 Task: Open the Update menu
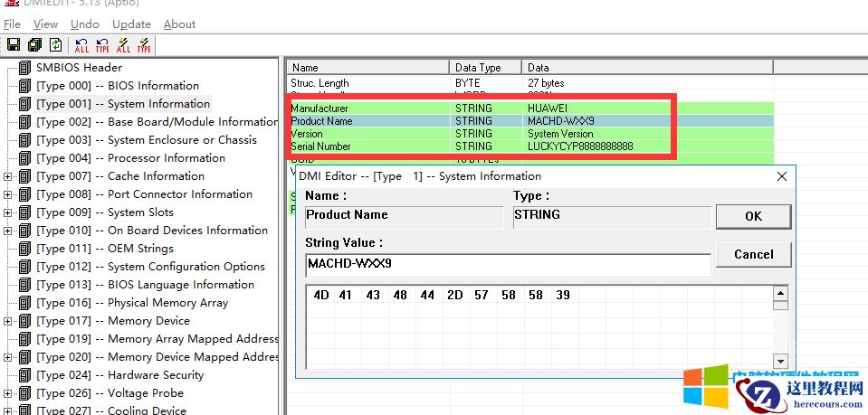coord(132,24)
